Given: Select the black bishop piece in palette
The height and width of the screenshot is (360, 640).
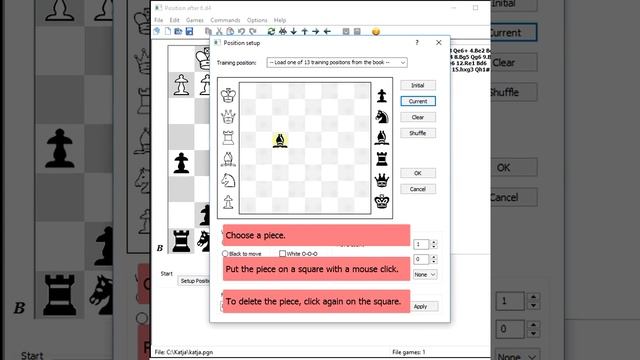Looking at the screenshot, I should pyautogui.click(x=382, y=138).
